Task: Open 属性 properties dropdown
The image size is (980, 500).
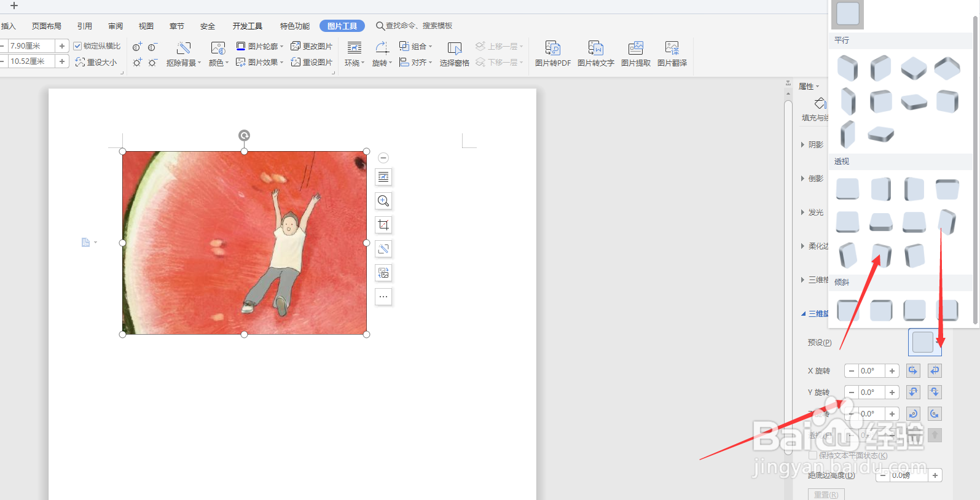Action: click(809, 86)
